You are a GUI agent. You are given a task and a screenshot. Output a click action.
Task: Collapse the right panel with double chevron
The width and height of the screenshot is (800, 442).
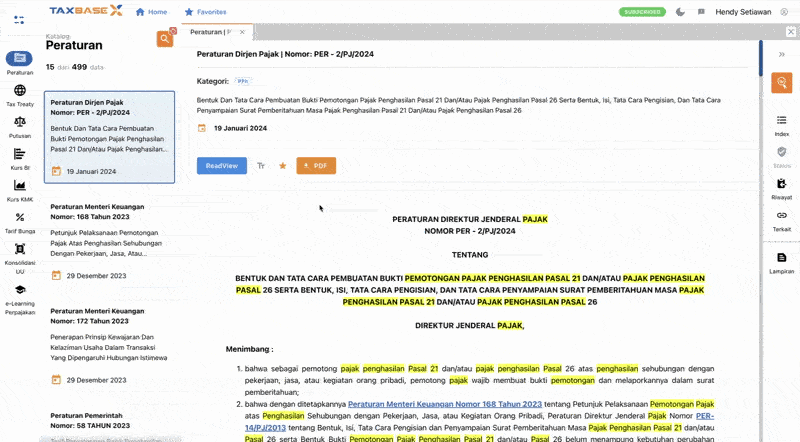point(782,54)
